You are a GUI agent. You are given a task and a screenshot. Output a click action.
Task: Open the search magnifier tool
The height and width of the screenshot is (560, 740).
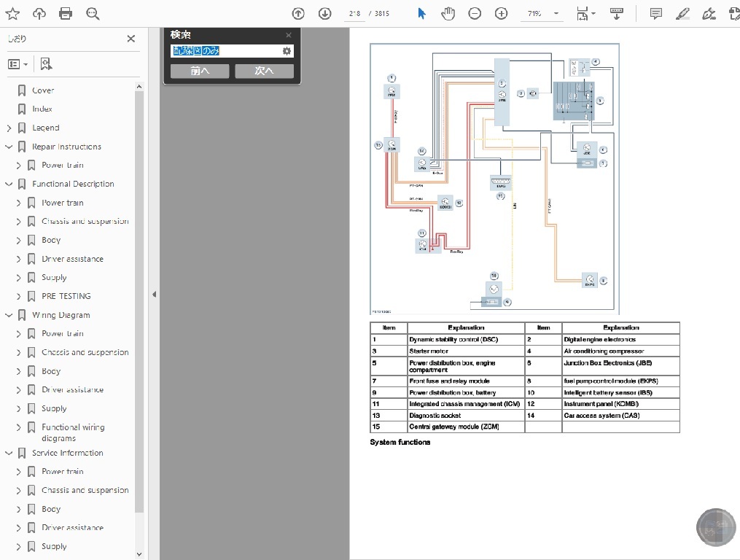point(93,14)
